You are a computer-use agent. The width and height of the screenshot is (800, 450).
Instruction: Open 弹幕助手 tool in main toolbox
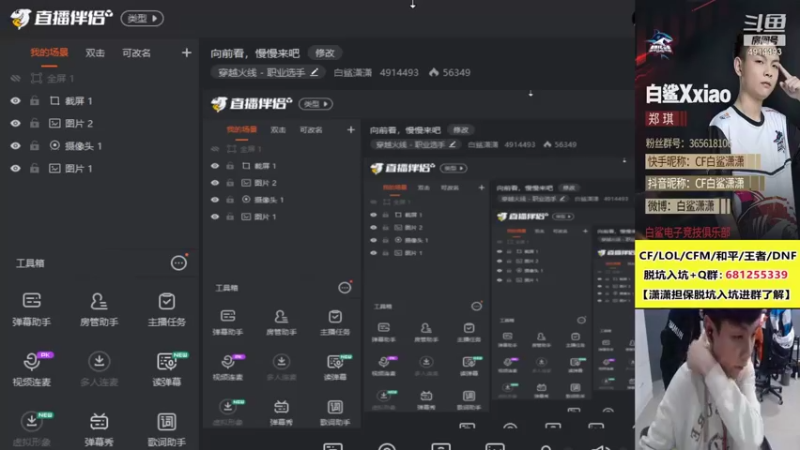32,309
